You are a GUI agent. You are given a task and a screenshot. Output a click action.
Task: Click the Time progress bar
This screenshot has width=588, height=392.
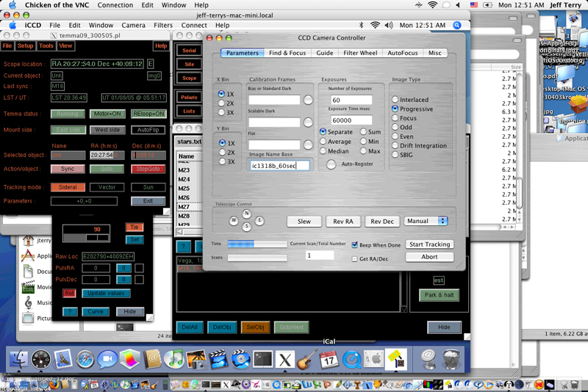coord(256,244)
